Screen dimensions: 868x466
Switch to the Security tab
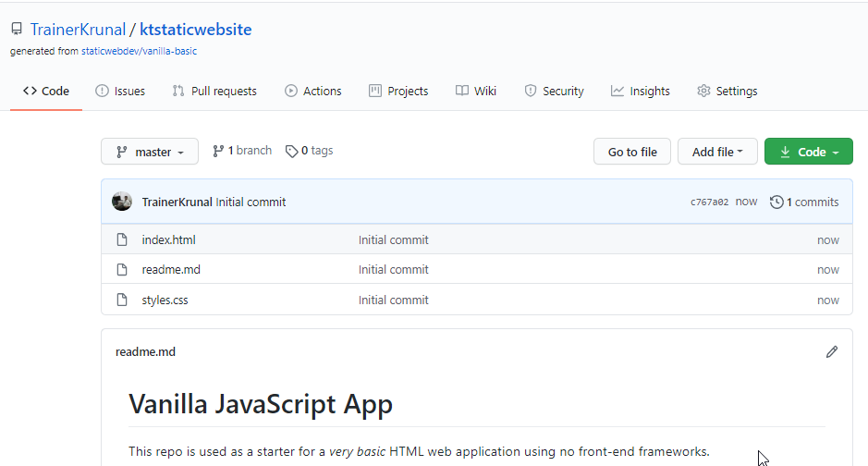[554, 91]
